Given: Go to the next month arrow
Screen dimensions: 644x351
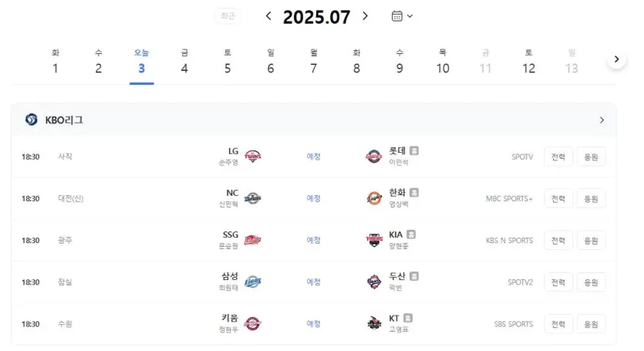Looking at the screenshot, I should [x=365, y=16].
